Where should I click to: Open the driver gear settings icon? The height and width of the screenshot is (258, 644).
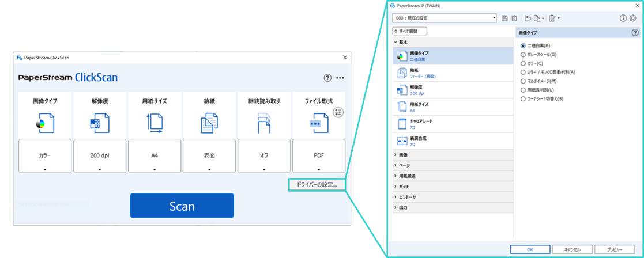633,18
